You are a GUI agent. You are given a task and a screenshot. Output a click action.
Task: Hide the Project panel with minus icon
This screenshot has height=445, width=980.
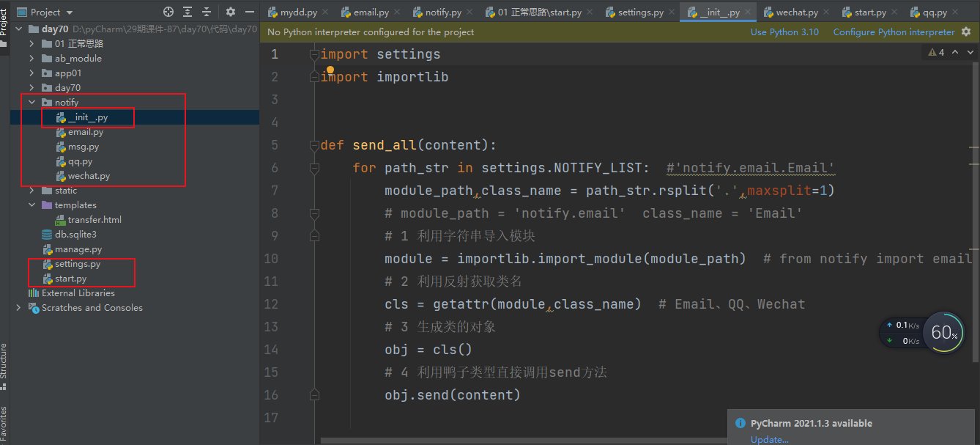point(249,12)
